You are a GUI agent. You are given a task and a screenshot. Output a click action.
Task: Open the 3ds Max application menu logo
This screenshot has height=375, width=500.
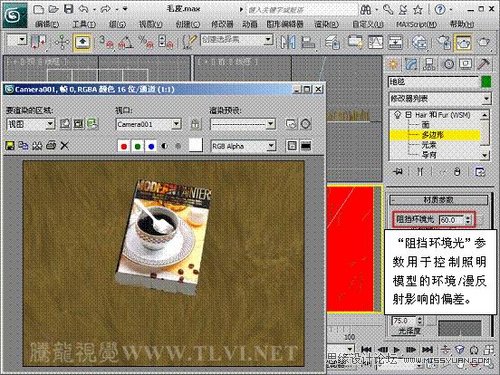tap(14, 15)
